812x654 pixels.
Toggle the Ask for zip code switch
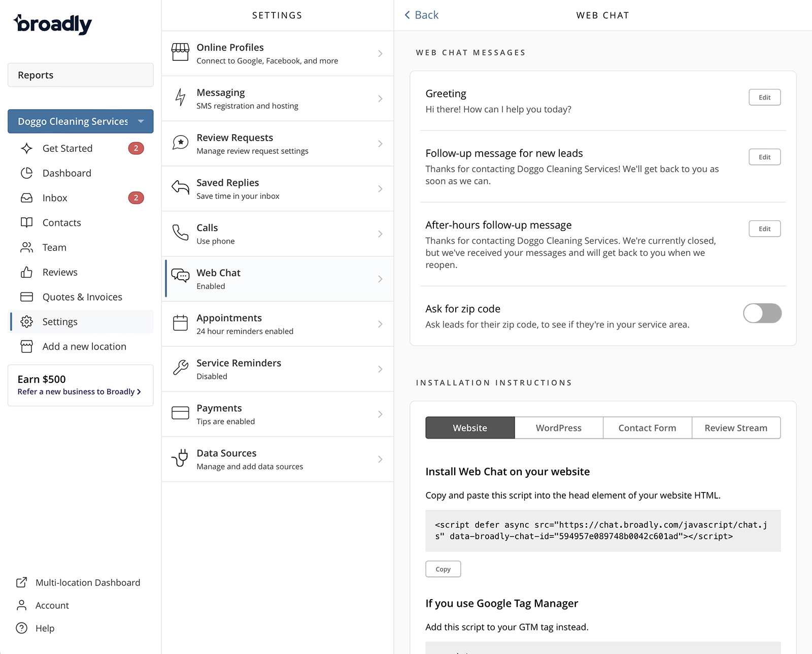pyautogui.click(x=762, y=313)
